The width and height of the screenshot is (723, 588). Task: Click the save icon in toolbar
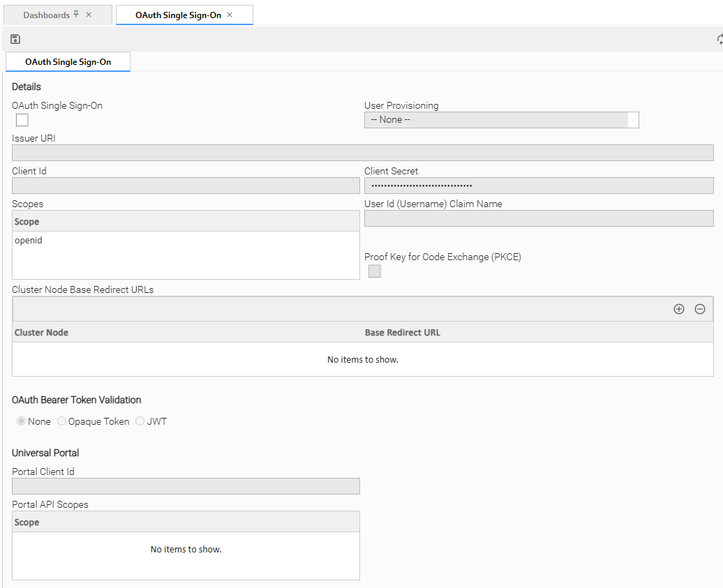click(x=15, y=39)
